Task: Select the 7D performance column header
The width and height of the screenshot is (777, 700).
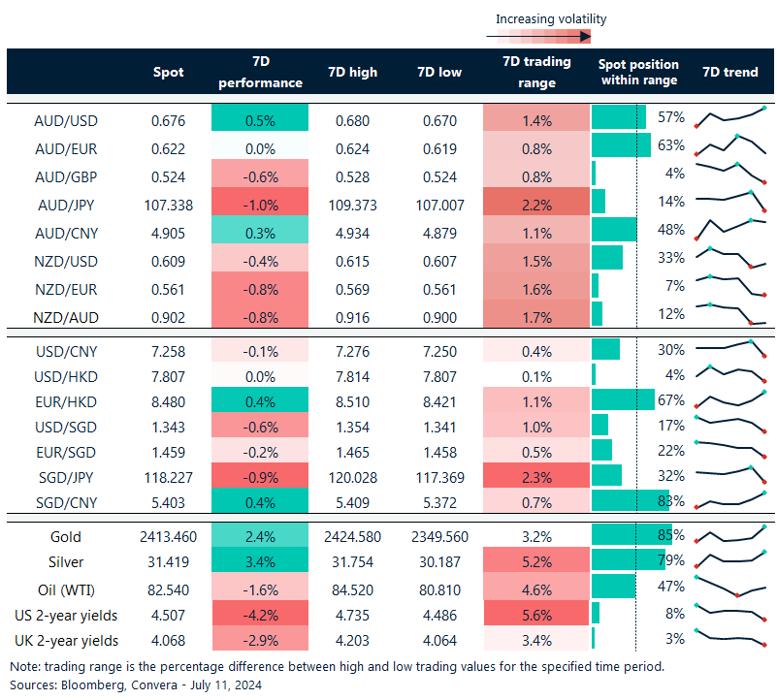Action: click(259, 73)
